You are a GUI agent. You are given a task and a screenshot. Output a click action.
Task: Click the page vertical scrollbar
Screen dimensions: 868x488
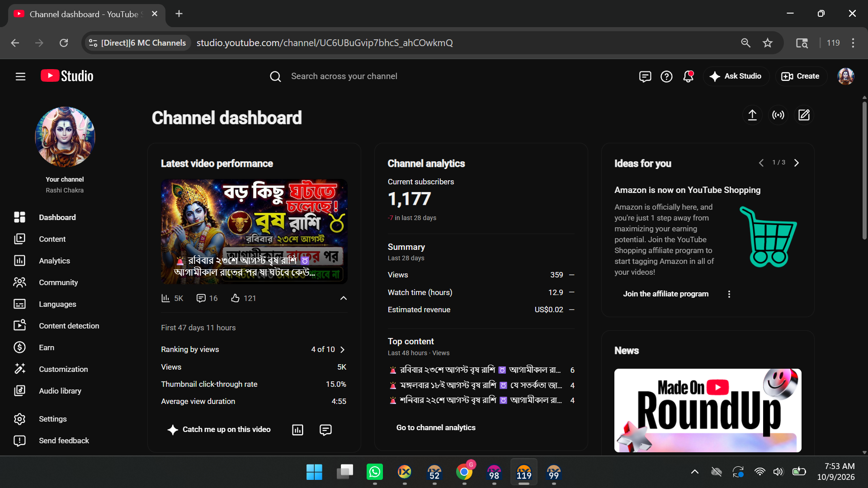(864, 172)
